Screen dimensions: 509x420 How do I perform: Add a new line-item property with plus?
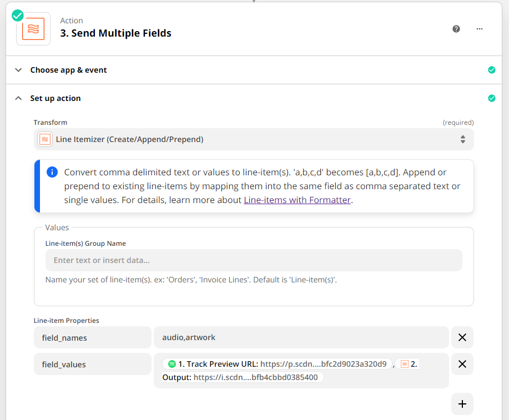pyautogui.click(x=462, y=404)
